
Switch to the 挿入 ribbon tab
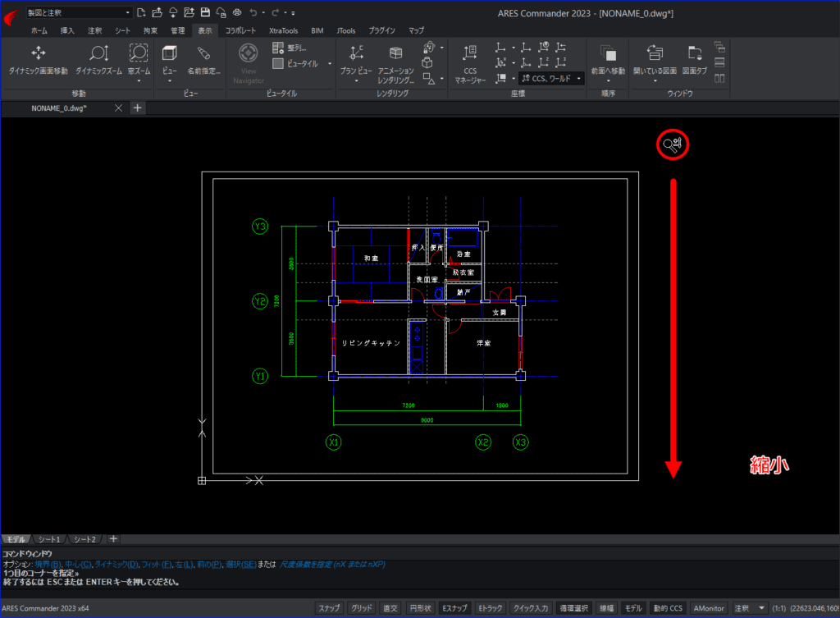point(67,30)
